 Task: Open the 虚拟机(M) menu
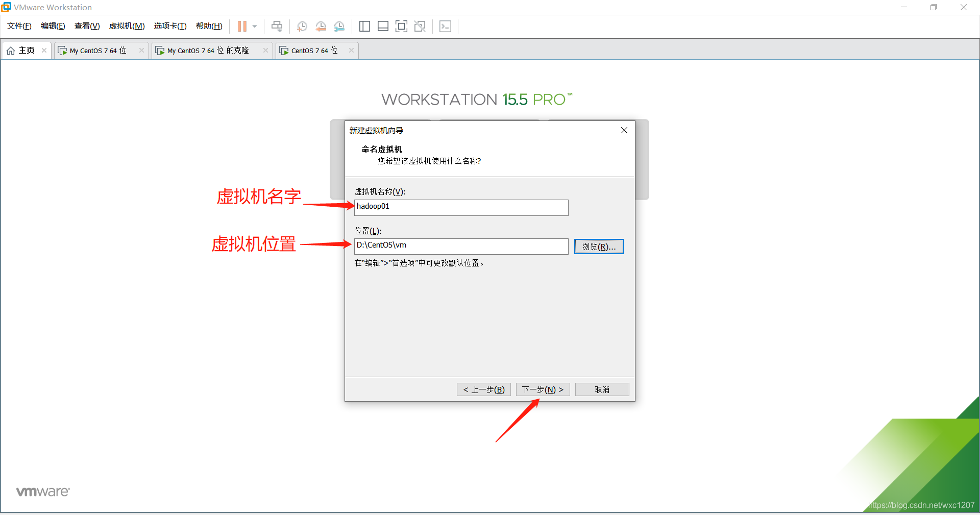(x=127, y=26)
